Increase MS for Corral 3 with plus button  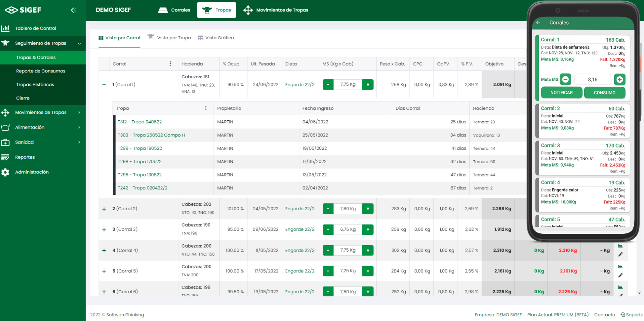368,229
